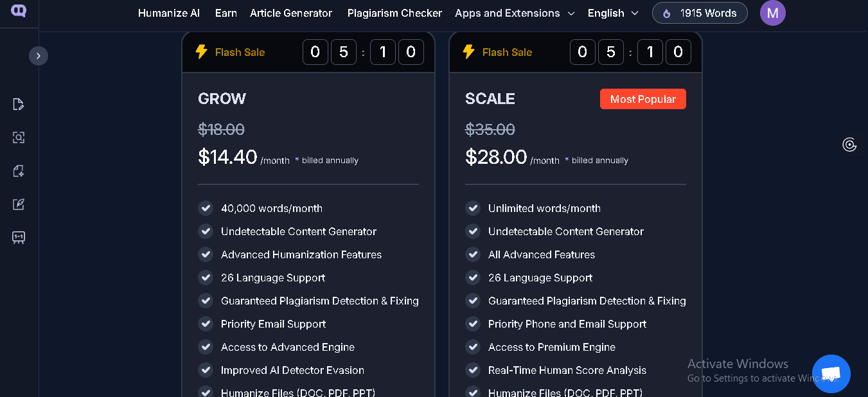868x397 pixels.
Task: Open the M profile avatar menu
Action: pos(772,13)
